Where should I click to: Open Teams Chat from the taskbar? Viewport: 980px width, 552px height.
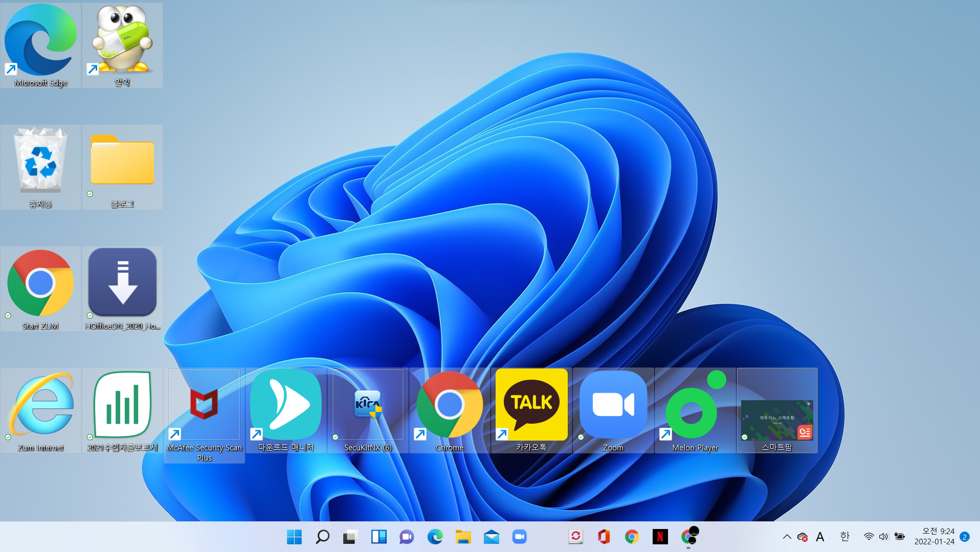pyautogui.click(x=407, y=537)
